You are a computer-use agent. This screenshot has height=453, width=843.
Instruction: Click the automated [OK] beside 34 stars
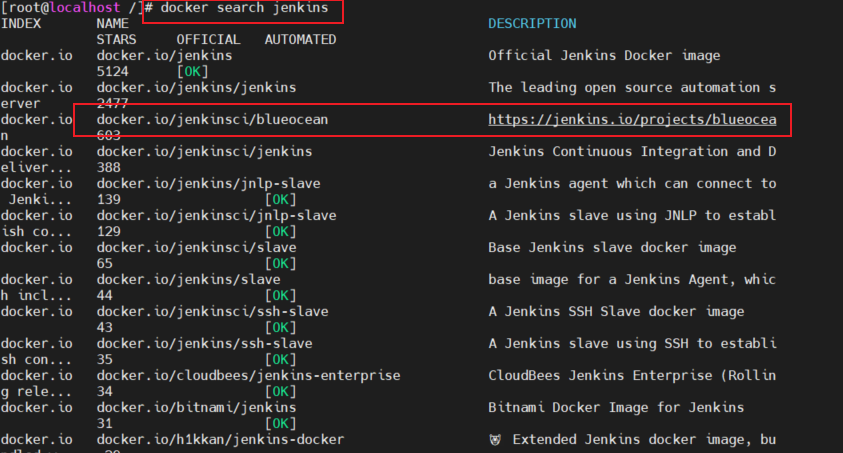(281, 392)
